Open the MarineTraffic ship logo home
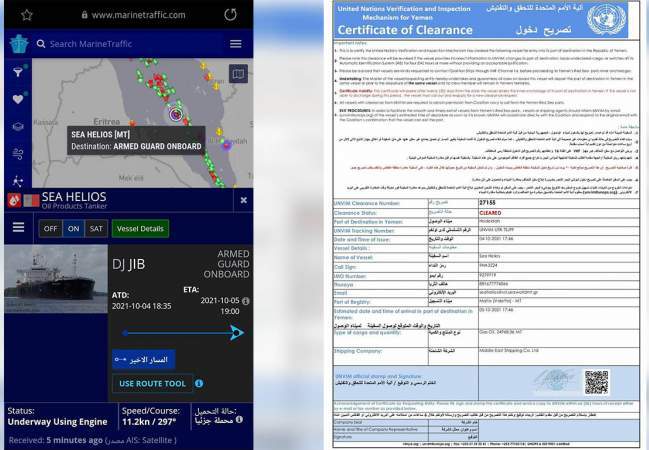Viewport: 649px width, 450px height. click(19, 44)
